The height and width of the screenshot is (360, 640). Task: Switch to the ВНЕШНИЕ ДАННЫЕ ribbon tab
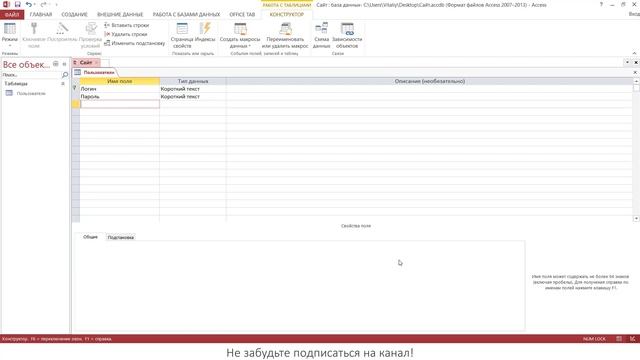(120, 14)
